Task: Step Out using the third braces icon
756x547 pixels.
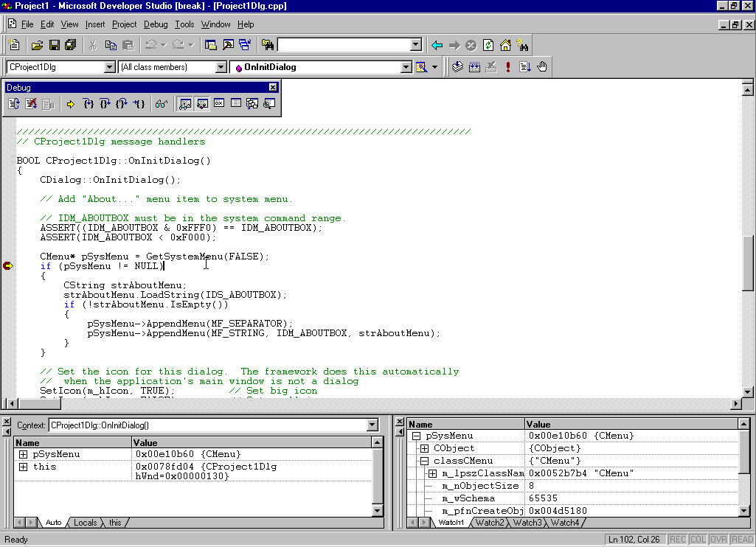Action: 122,104
